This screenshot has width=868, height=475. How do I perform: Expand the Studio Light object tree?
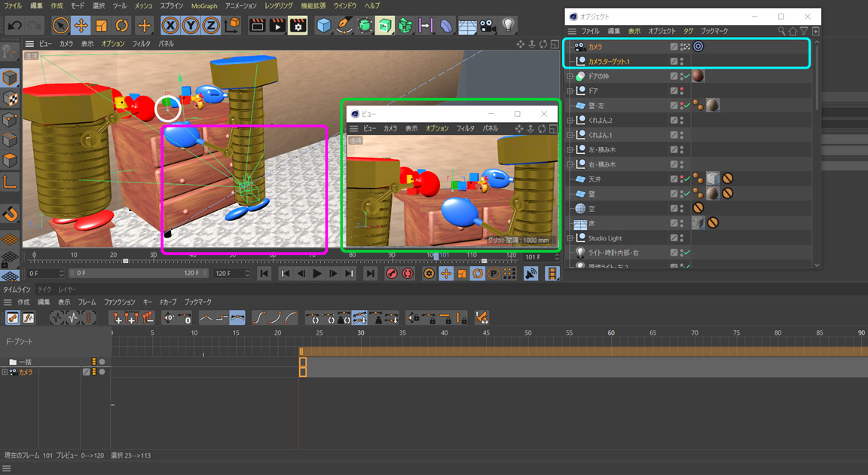click(570, 238)
